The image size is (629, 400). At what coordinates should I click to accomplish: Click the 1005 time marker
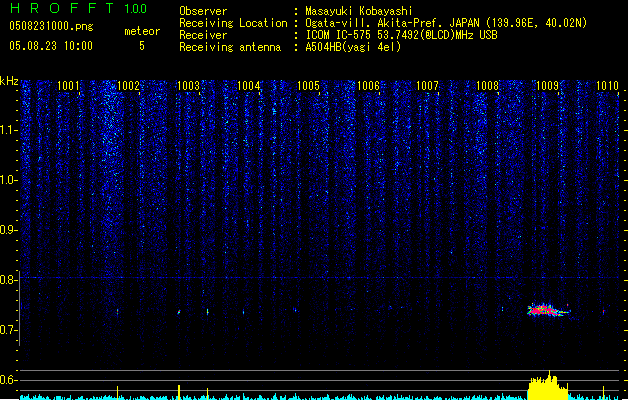tap(308, 85)
